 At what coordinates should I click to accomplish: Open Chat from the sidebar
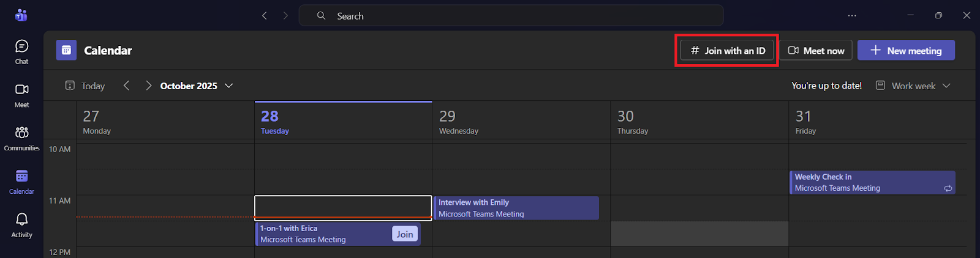21,51
